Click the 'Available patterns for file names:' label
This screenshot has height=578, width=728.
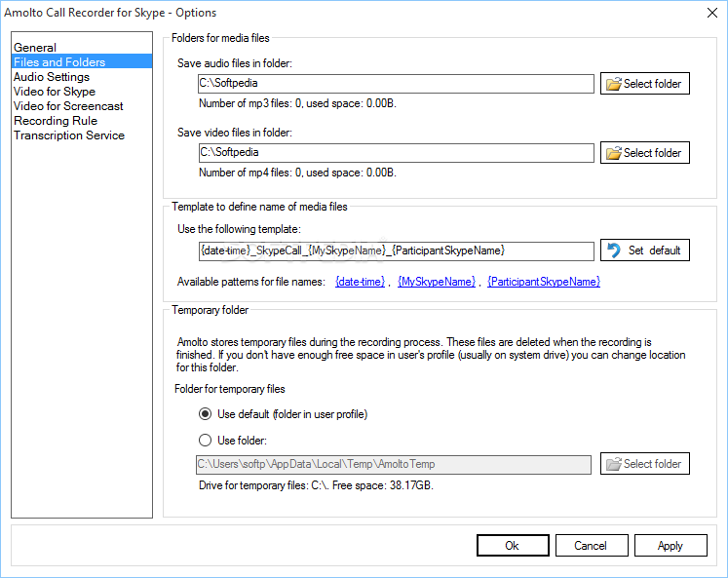tap(251, 282)
